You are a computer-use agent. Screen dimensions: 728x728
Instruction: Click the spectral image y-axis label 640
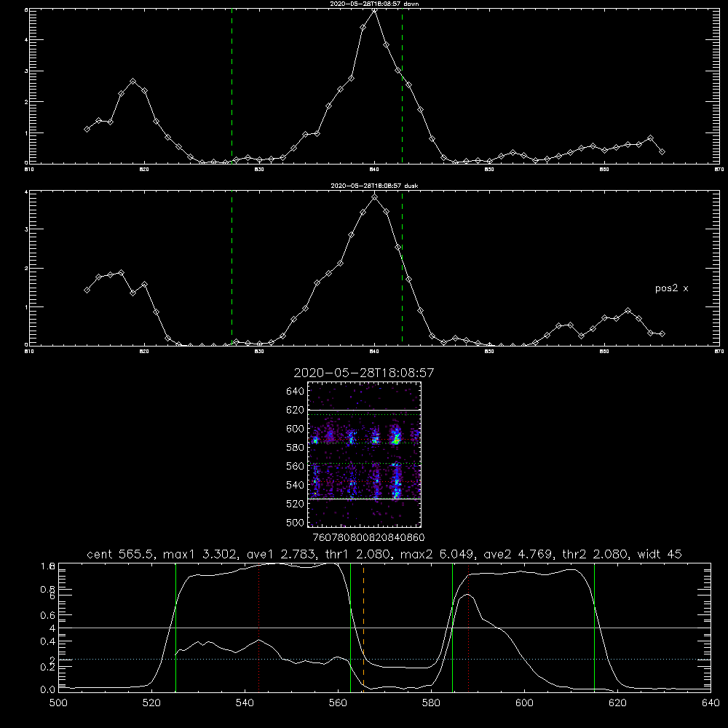296,391
